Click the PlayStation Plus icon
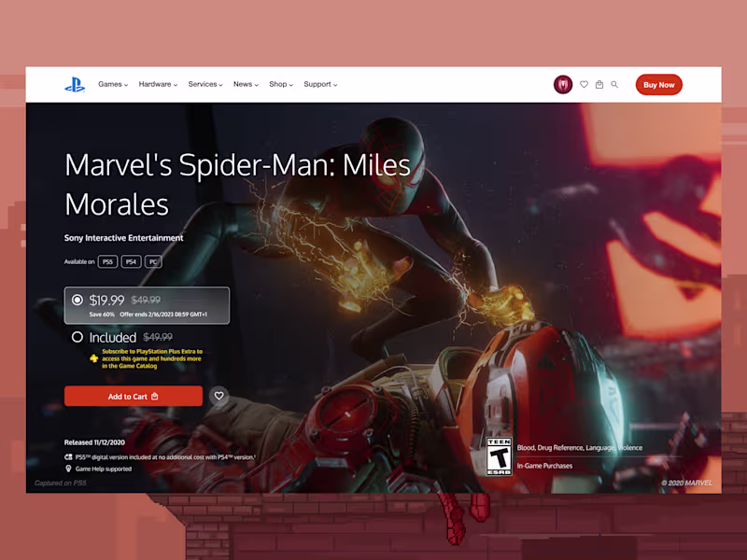747x560 pixels. (x=94, y=358)
